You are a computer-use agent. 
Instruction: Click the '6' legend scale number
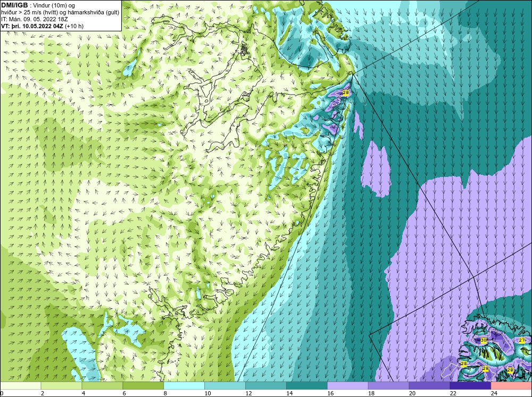coord(124,393)
